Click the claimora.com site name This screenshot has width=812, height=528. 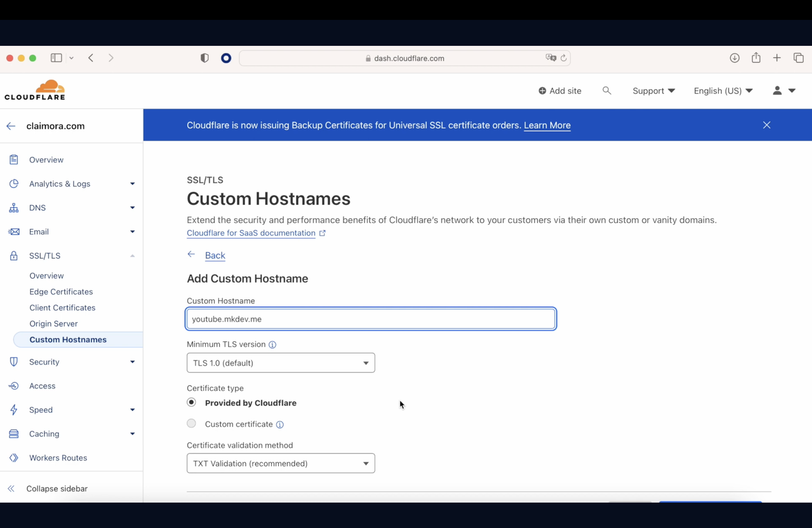[55, 126]
